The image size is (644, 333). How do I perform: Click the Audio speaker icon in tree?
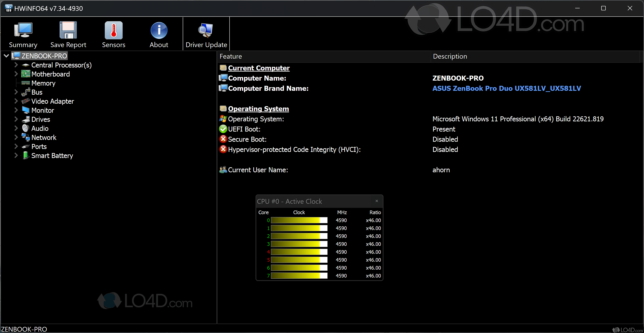pos(25,129)
